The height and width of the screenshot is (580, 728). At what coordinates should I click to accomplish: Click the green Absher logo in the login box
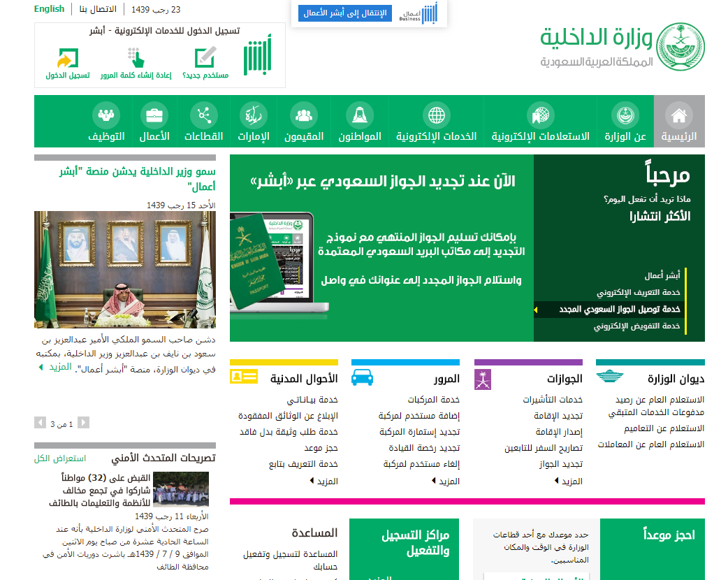point(257,55)
